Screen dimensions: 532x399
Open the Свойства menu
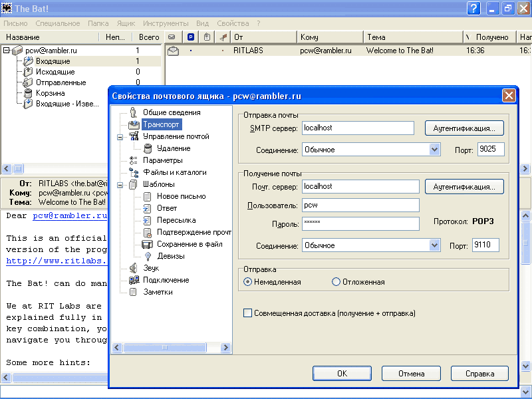coord(233,23)
